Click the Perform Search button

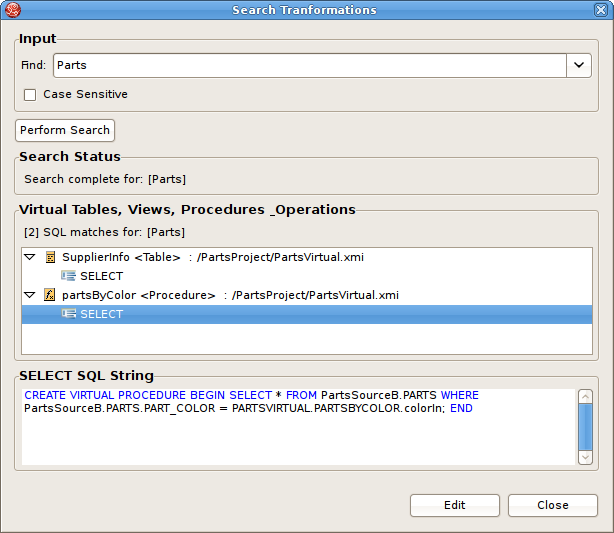tap(65, 130)
